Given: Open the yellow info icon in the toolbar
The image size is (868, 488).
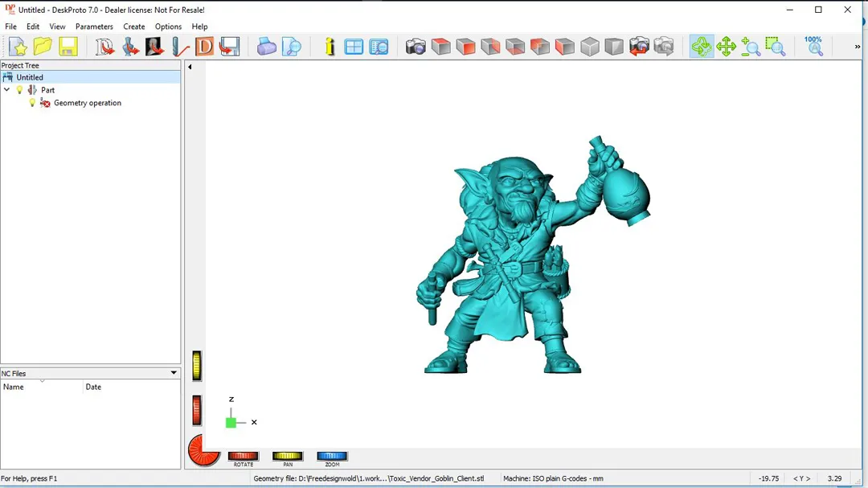Looking at the screenshot, I should (x=330, y=47).
